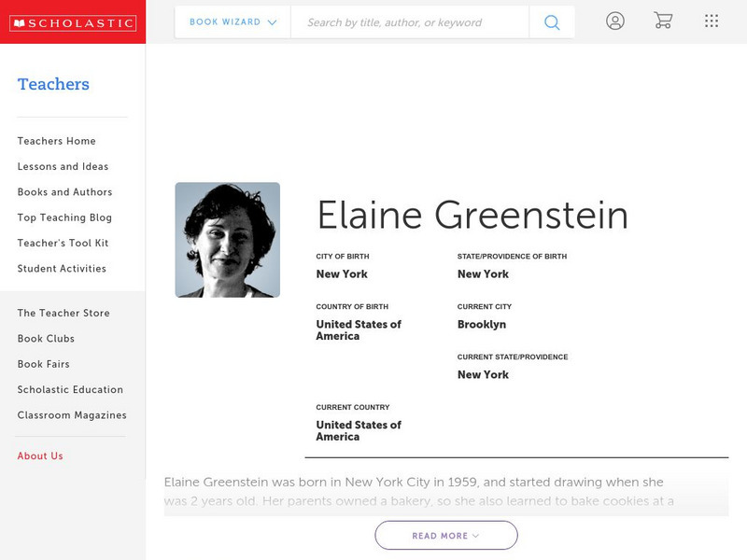Start a search with the magnifying glass icon
747x560 pixels.
[x=551, y=21]
